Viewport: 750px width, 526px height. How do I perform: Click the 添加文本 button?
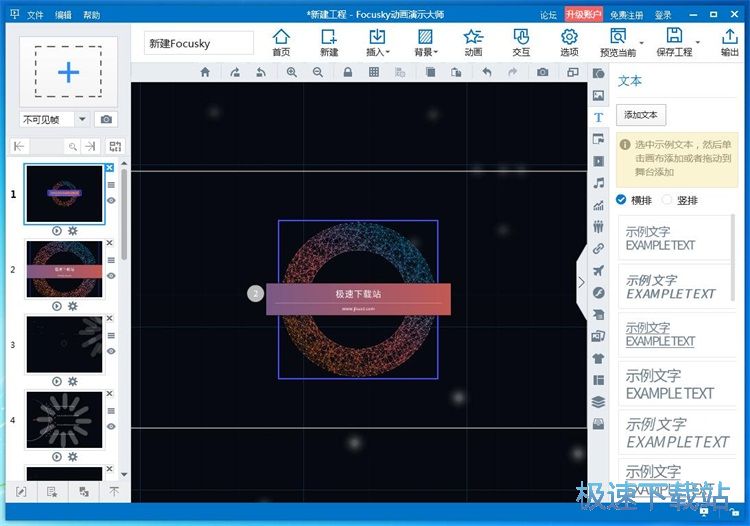pyautogui.click(x=640, y=115)
